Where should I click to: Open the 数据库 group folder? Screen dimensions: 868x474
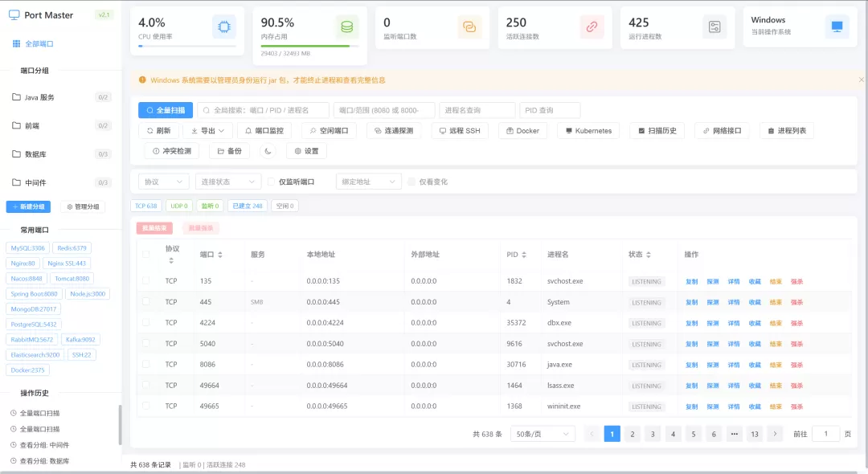[x=61, y=154]
